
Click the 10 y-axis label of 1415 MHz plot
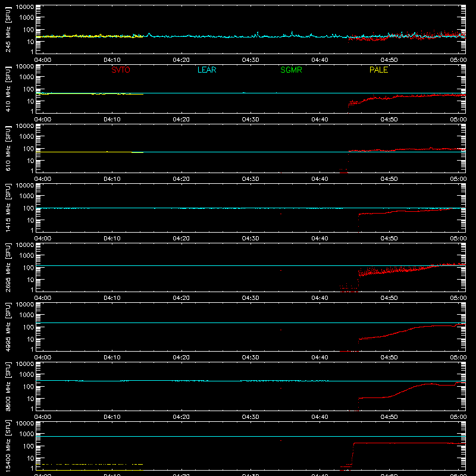(30, 220)
